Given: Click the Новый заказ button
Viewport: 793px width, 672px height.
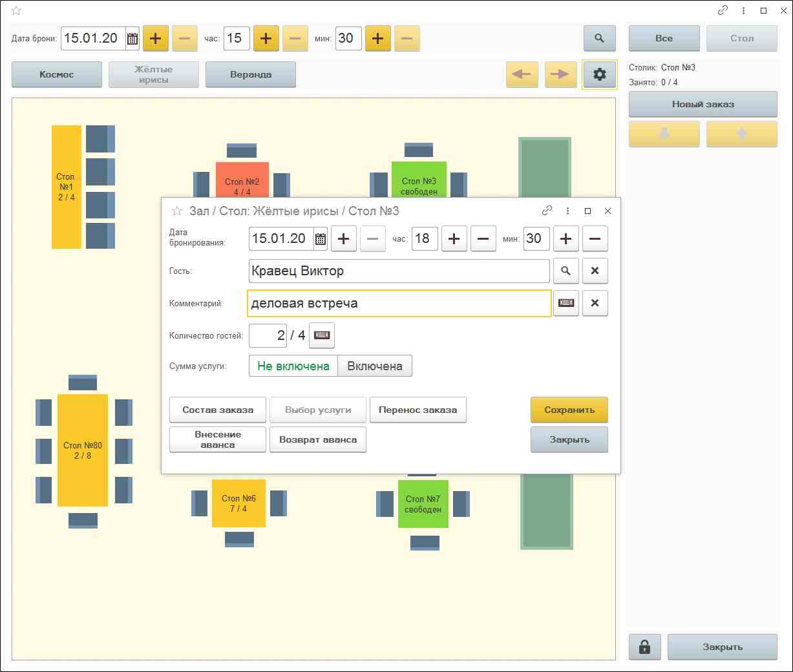Looking at the screenshot, I should coord(703,105).
